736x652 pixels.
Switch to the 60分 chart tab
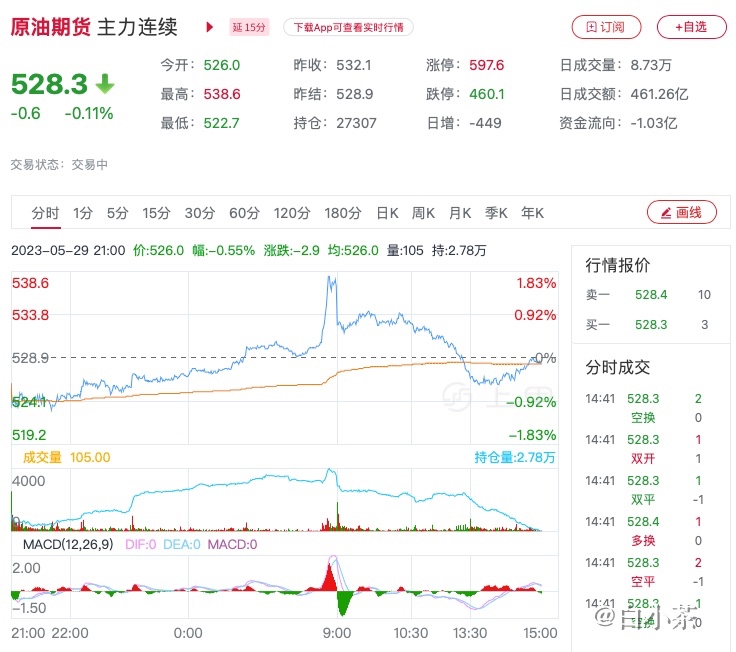(x=244, y=213)
